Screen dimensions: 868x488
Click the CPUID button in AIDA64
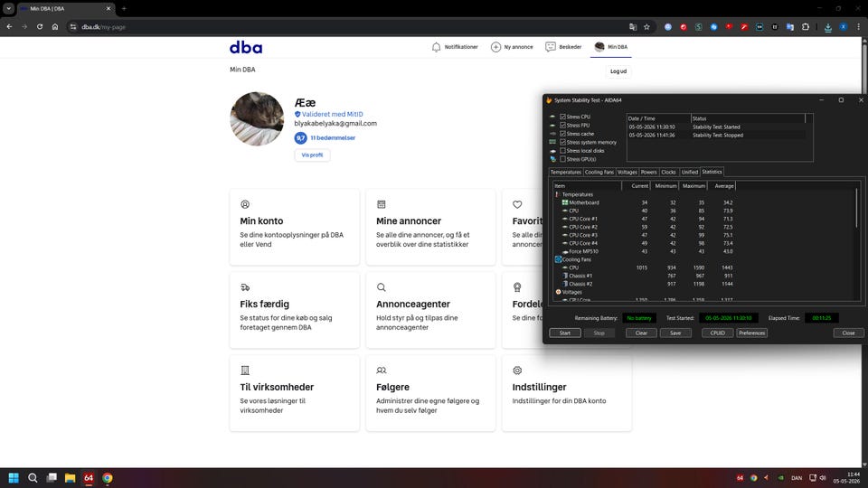[x=717, y=333]
